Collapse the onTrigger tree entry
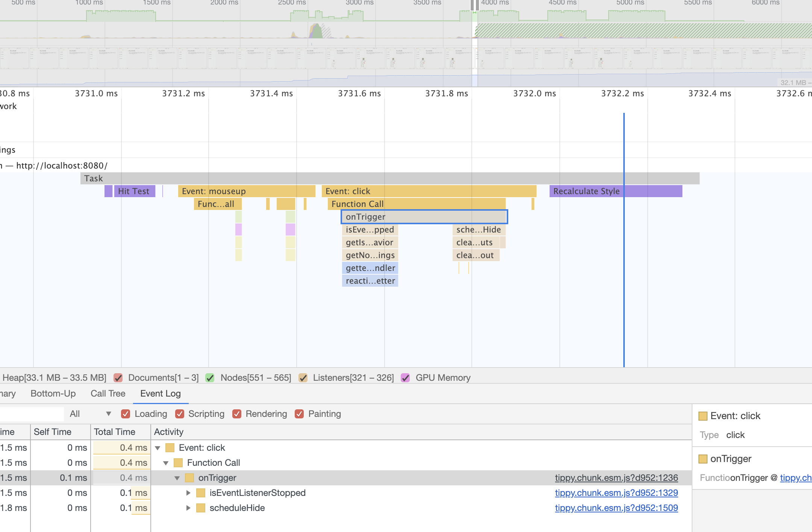Image resolution: width=812 pixels, height=532 pixels. [177, 478]
